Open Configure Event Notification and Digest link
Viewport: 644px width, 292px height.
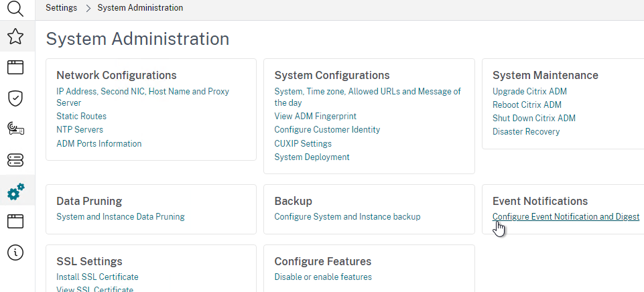566,217
